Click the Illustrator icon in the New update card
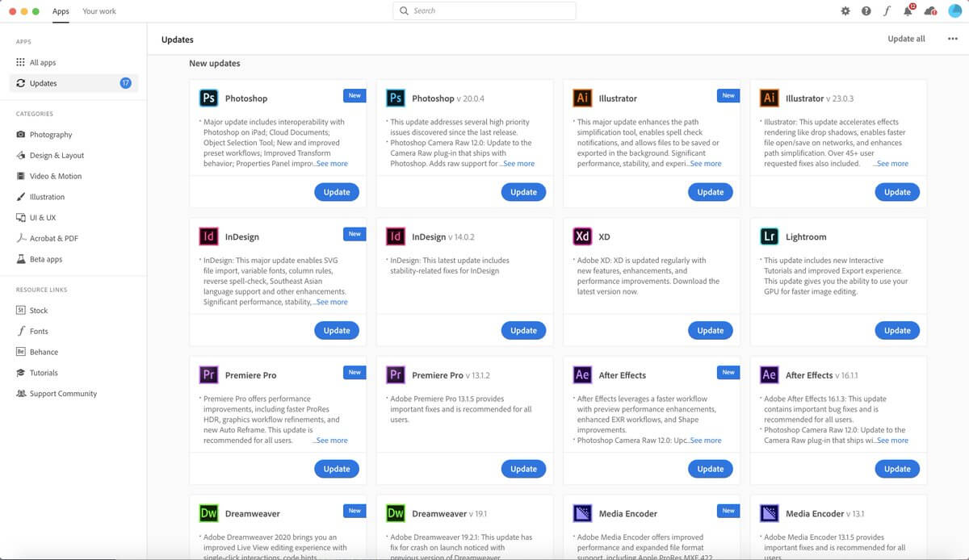 pos(583,98)
